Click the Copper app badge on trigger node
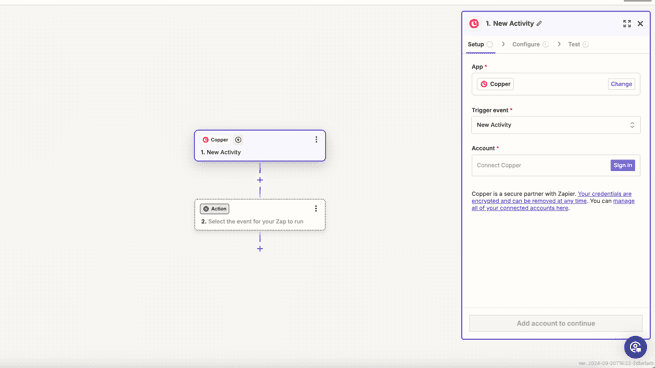Viewport: 655px width, 368px height. coord(215,140)
